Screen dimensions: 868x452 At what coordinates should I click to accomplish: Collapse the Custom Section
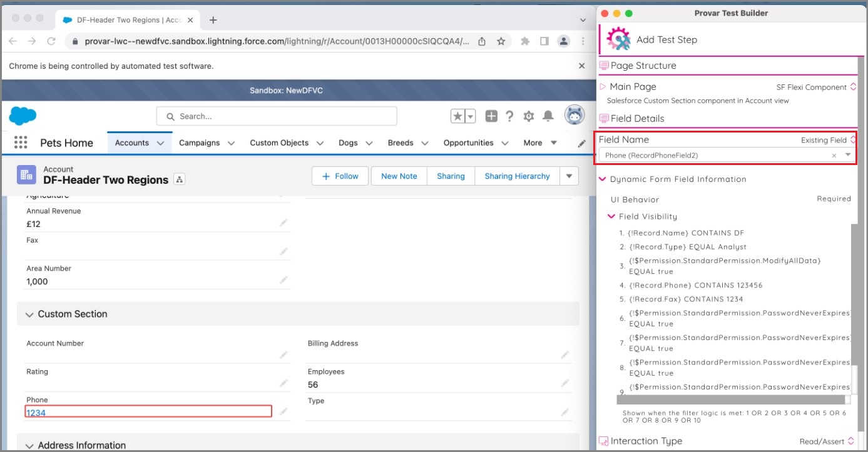(x=29, y=314)
